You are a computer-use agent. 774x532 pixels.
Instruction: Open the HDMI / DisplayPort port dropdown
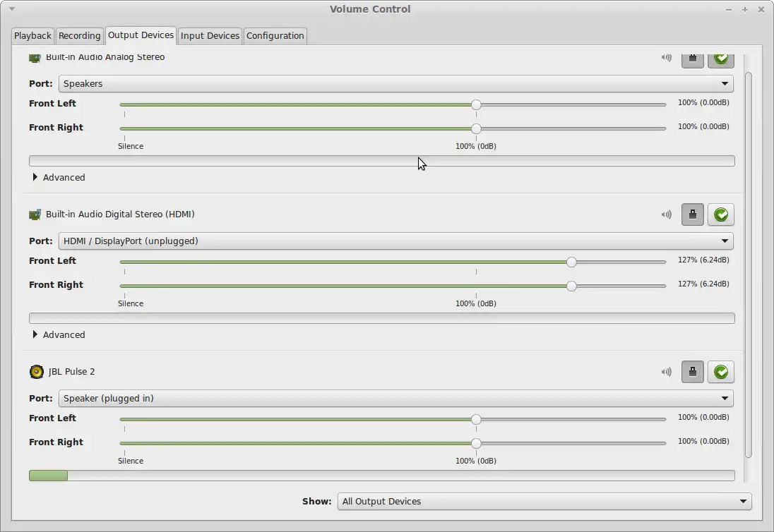396,241
